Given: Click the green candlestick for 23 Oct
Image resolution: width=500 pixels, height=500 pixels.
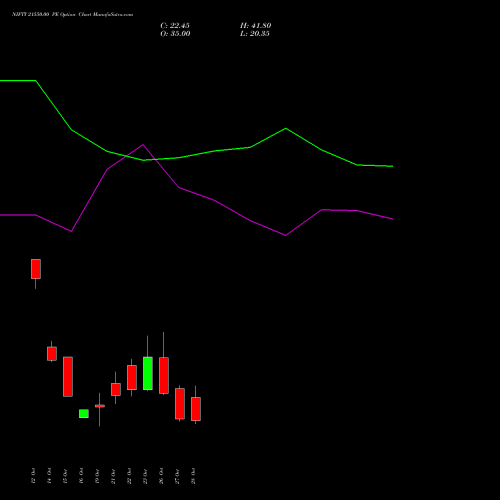Looking at the screenshot, I should click(x=148, y=373).
